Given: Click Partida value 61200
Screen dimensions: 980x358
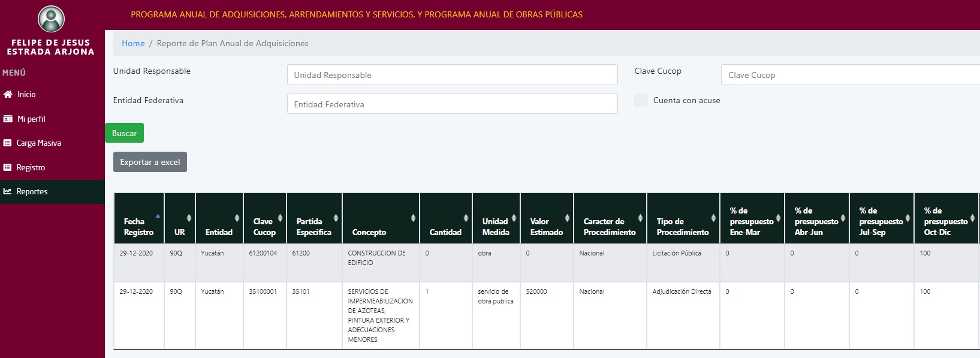Looking at the screenshot, I should [301, 253].
